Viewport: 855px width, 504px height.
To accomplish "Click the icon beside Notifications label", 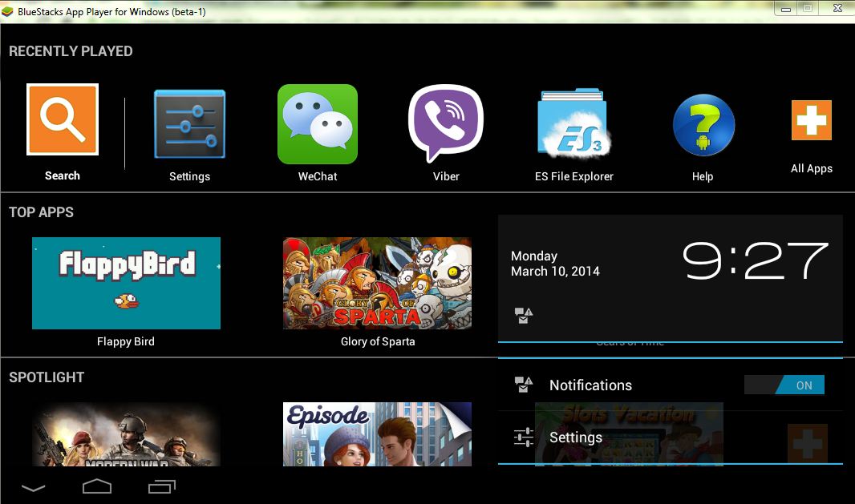I will [524, 385].
